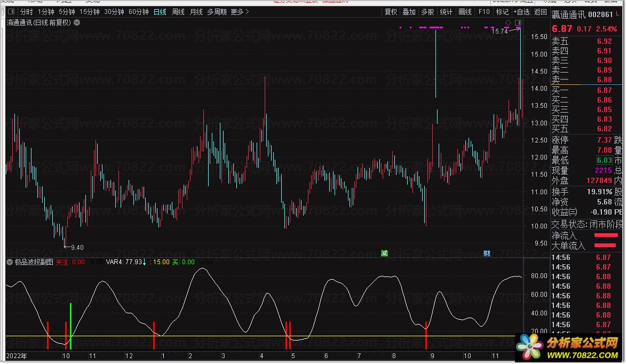Open the F10 company info
This screenshot has width=627, height=364.
click(x=483, y=12)
